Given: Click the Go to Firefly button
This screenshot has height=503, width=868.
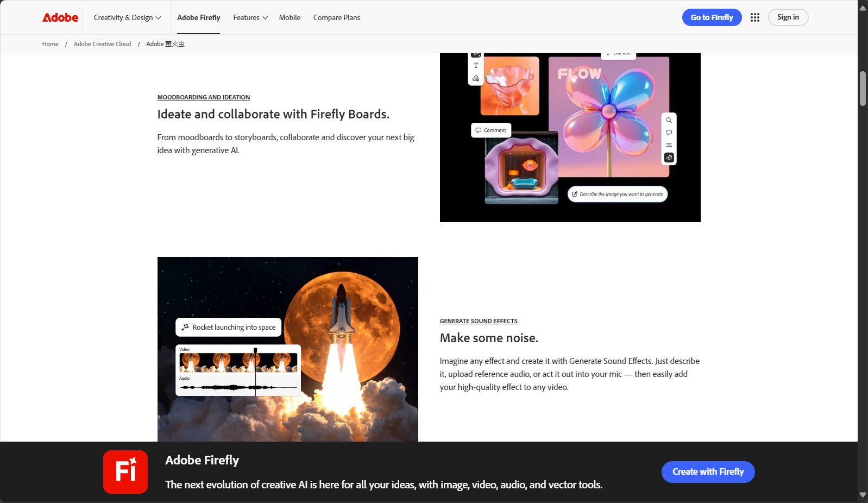Looking at the screenshot, I should [x=712, y=17].
